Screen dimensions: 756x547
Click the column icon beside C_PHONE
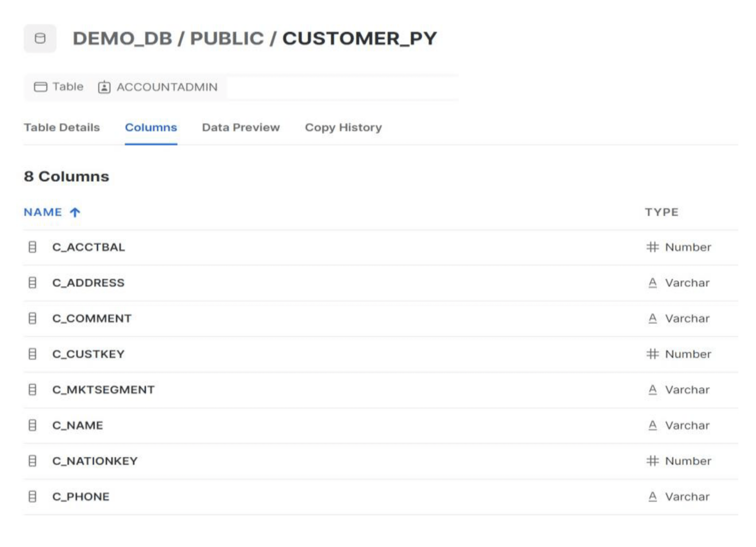point(32,496)
